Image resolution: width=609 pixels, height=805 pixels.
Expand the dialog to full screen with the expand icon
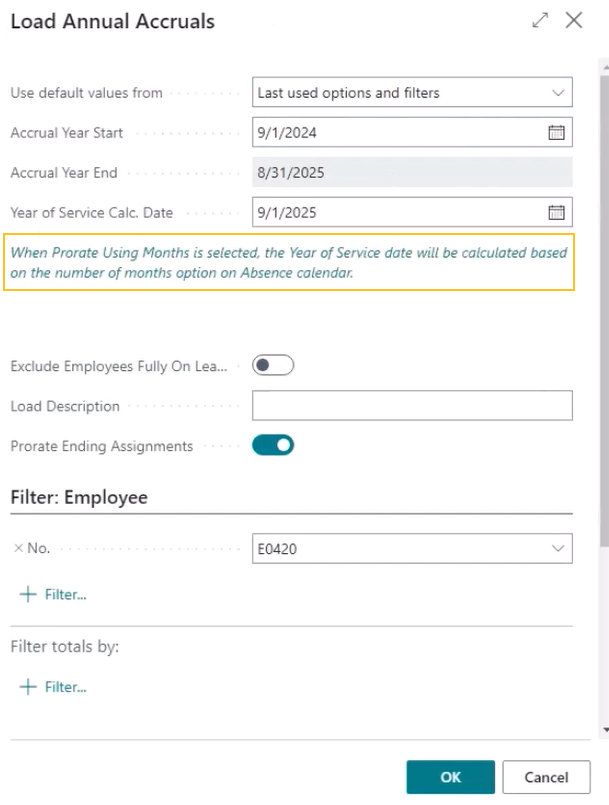click(x=540, y=20)
